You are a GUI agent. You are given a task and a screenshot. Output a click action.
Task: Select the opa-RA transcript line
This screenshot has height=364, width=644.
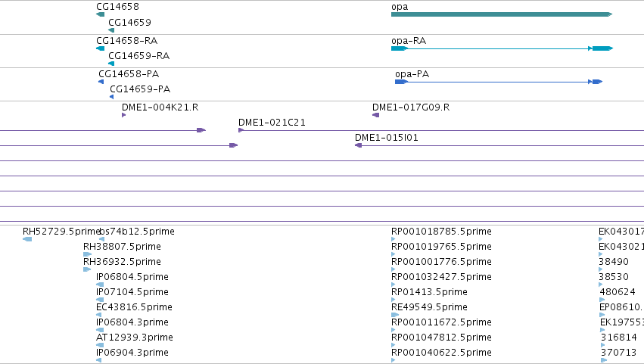click(x=502, y=48)
